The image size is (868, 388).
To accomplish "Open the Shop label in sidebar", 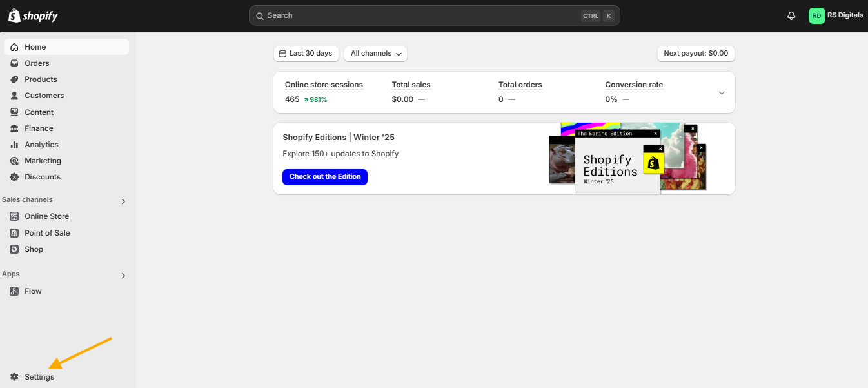I will point(34,249).
